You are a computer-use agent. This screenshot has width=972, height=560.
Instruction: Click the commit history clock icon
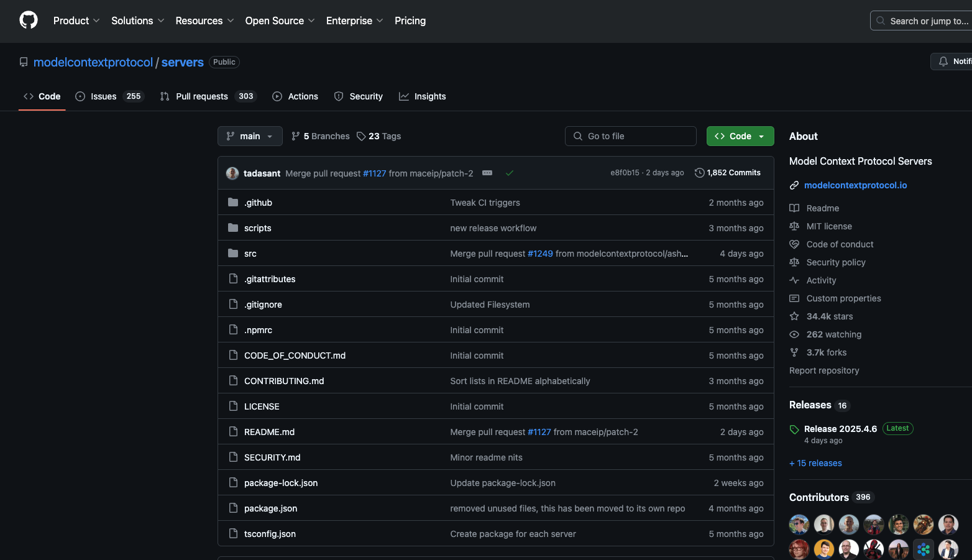(x=699, y=173)
